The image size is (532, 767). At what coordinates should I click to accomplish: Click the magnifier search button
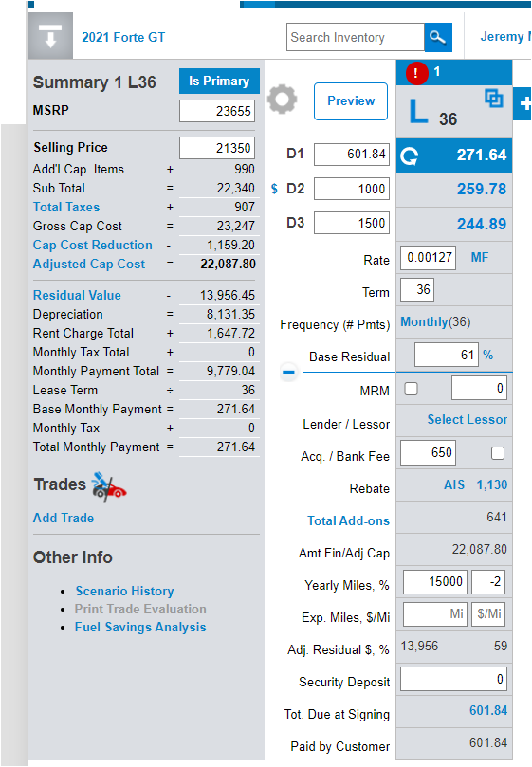pos(437,37)
